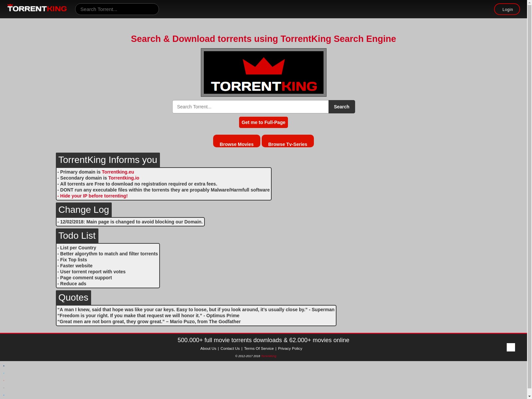Click the white square in the footer
This screenshot has width=532, height=399.
(x=511, y=347)
